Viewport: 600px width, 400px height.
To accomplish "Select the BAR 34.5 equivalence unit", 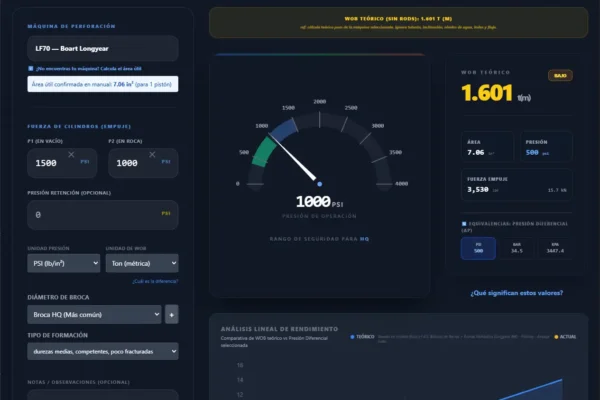I will [x=517, y=248].
